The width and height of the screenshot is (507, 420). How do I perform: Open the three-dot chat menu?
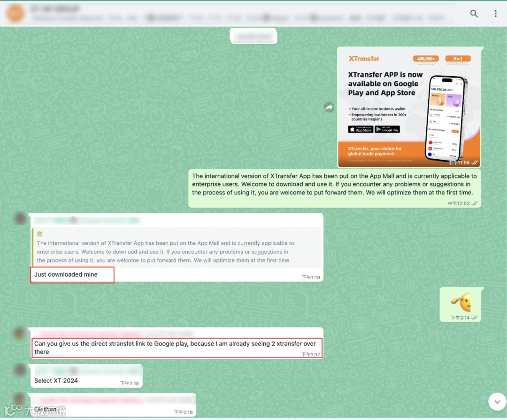(x=495, y=14)
